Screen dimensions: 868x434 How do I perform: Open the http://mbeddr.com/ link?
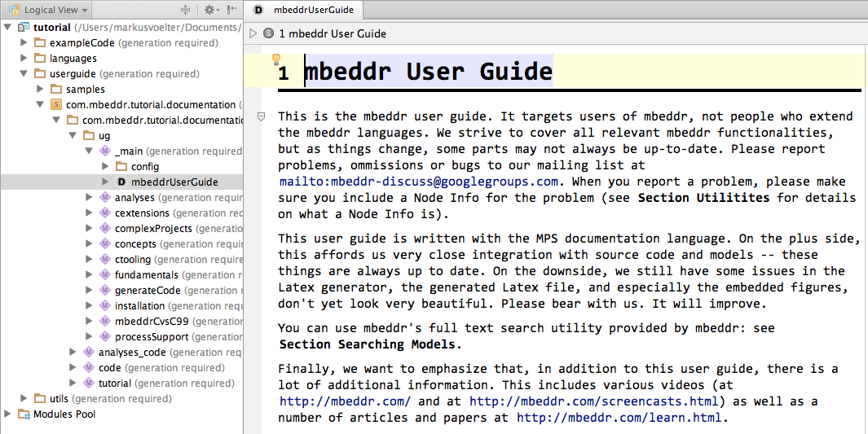tap(346, 401)
